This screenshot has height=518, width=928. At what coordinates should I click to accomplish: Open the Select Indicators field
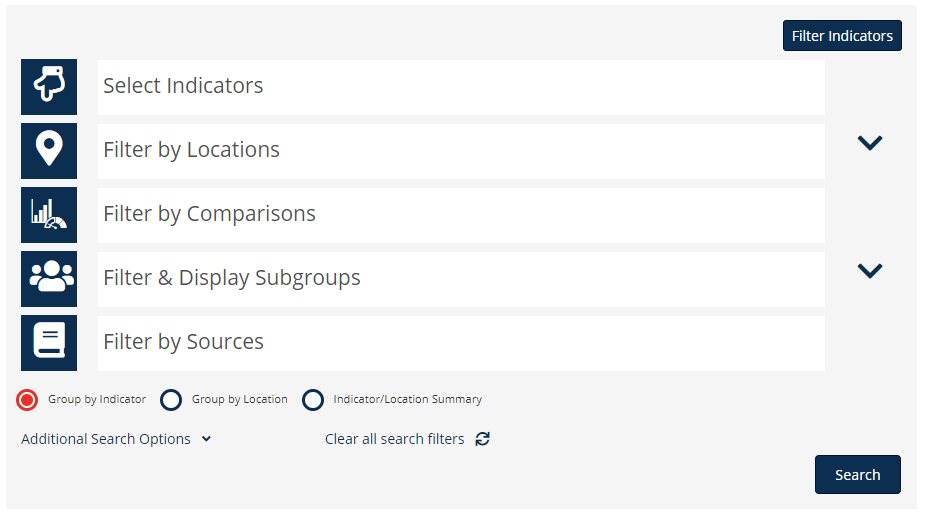tap(461, 87)
